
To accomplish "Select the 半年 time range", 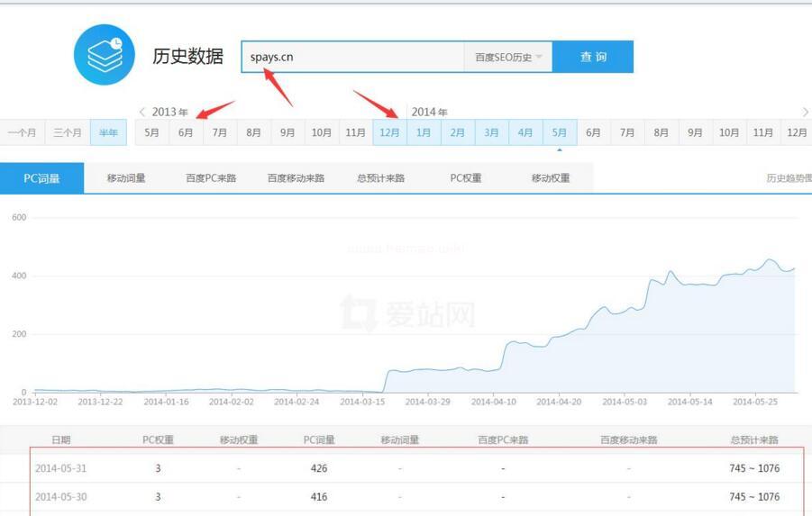I will coord(109,132).
